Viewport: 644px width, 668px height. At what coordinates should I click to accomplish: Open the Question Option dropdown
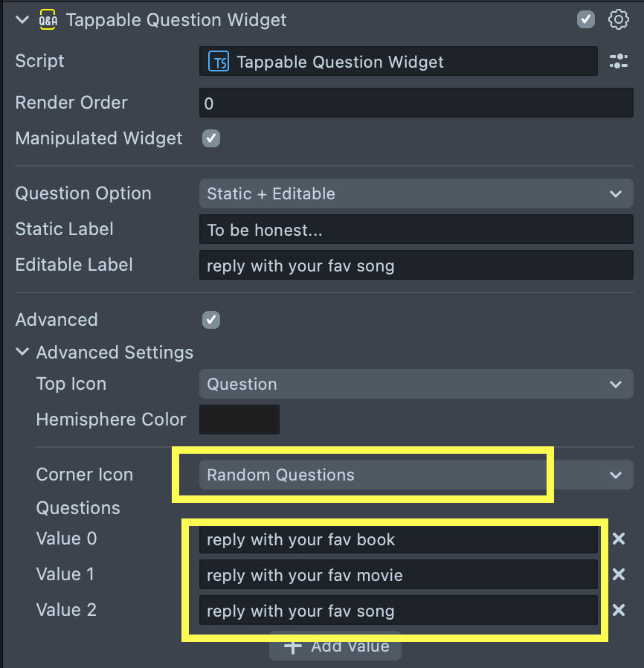click(x=415, y=193)
